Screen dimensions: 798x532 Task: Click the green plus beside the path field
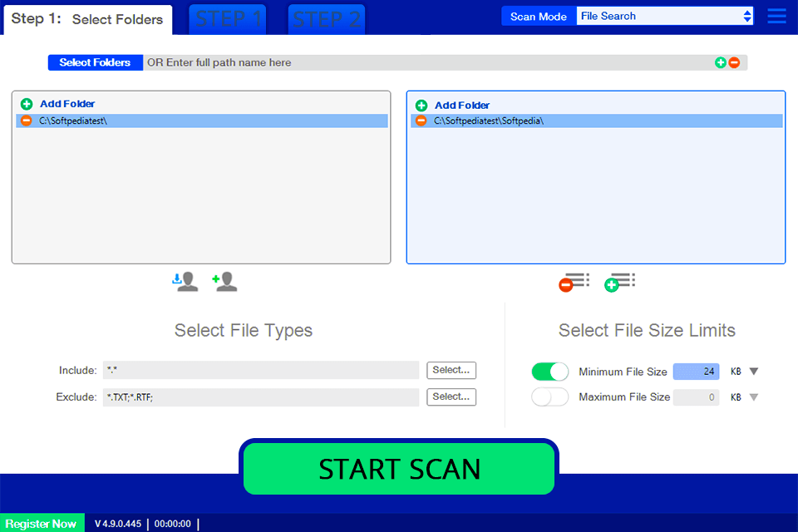(720, 62)
